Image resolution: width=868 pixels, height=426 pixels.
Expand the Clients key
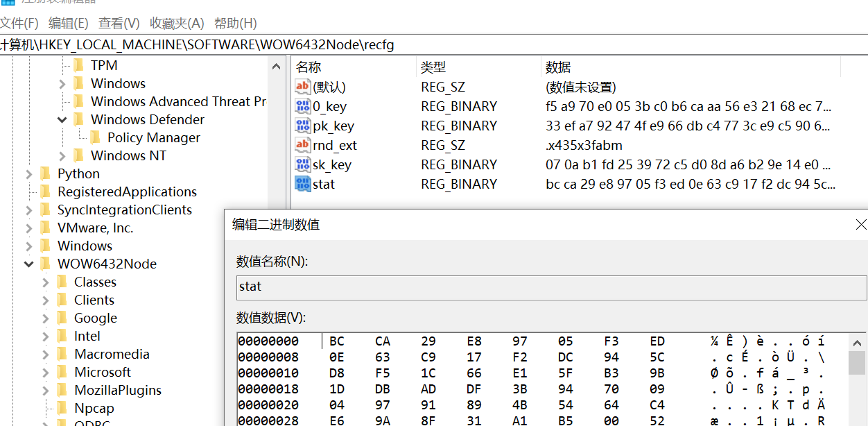click(x=46, y=300)
